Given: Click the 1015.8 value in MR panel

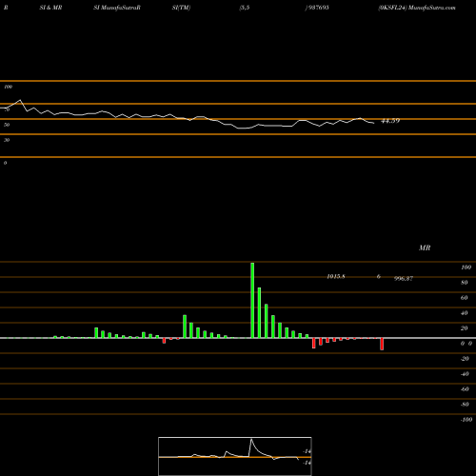Looking at the screenshot, I should coord(336,276).
